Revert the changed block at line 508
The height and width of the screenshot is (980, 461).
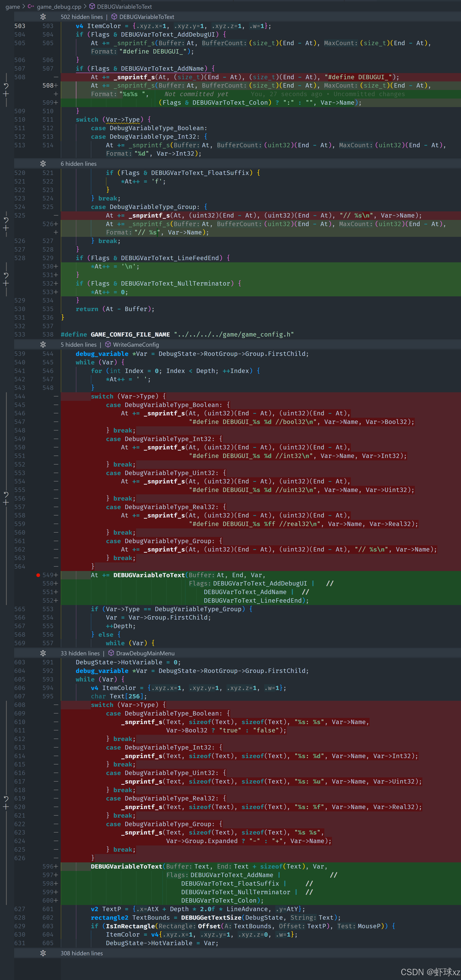[6, 86]
